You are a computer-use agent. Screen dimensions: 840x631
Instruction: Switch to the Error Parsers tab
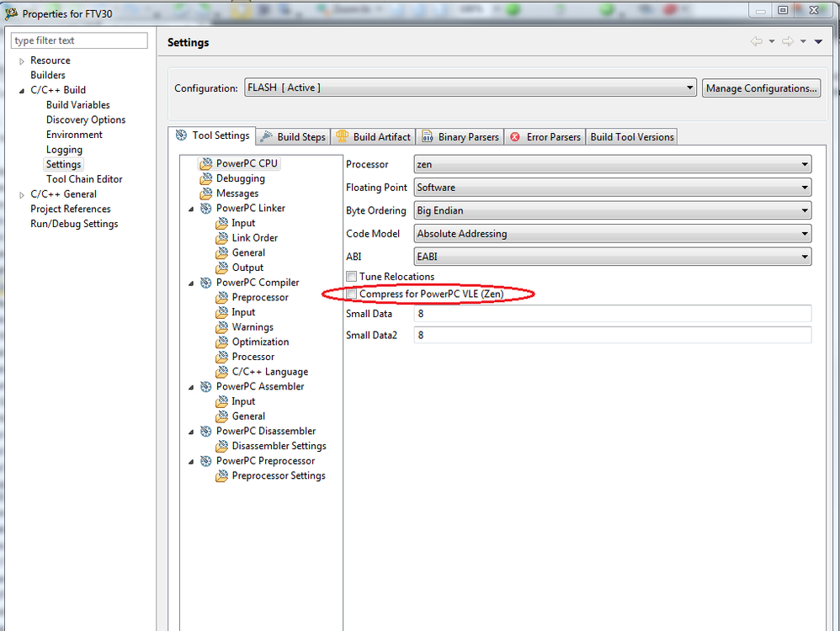[545, 137]
